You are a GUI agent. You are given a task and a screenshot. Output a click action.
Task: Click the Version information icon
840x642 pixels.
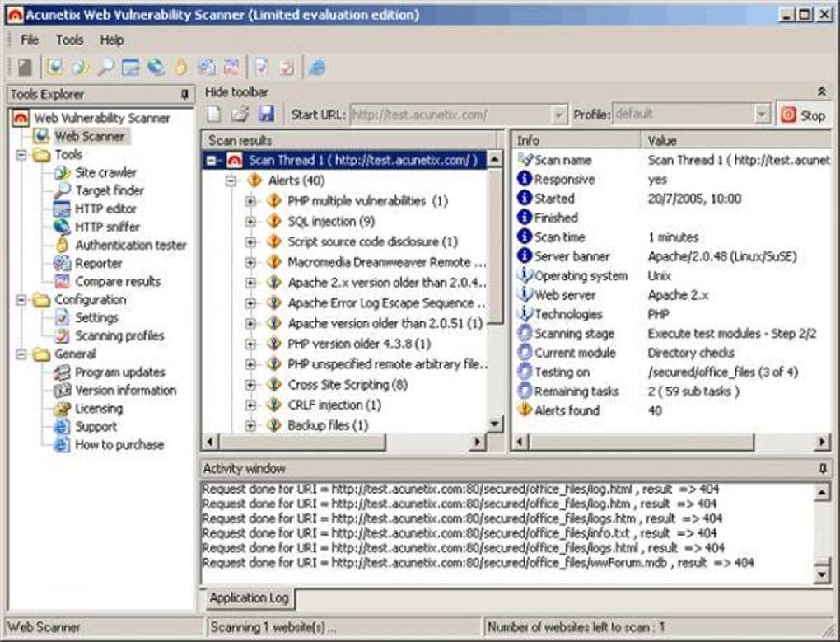(63, 390)
